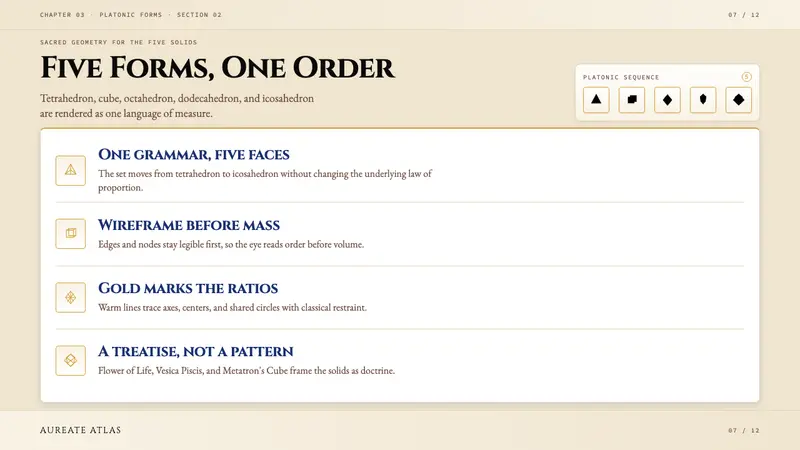Screen dimensions: 800x450
Task: Click 'Chapter 03' in the header breadcrumb
Action: (62, 15)
